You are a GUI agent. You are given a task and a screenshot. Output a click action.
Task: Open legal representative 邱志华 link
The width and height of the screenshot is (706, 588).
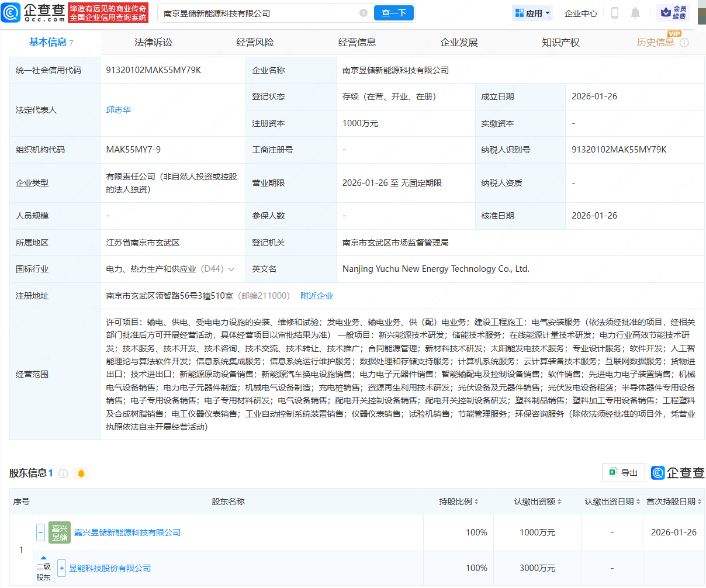click(119, 110)
